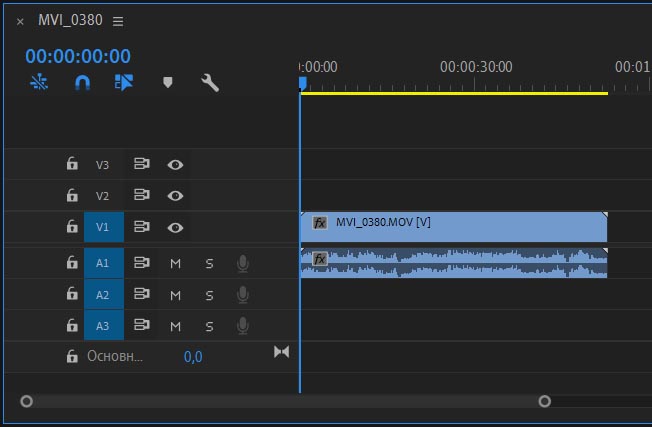Lock video track V1
Image resolution: width=652 pixels, height=427 pixels.
pyautogui.click(x=72, y=227)
